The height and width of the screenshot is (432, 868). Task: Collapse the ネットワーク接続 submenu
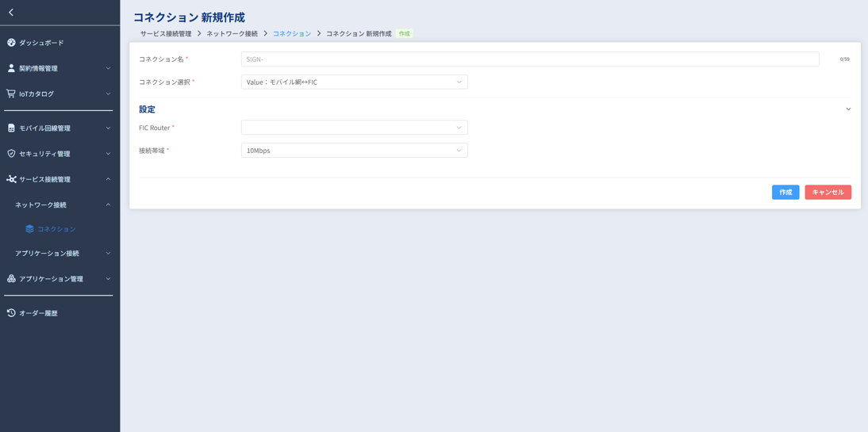[x=108, y=205]
